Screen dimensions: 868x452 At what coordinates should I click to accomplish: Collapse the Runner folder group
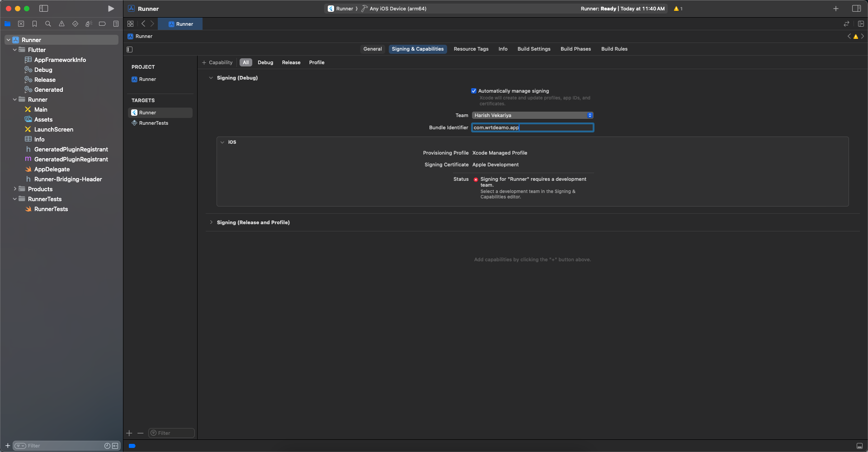click(x=15, y=99)
